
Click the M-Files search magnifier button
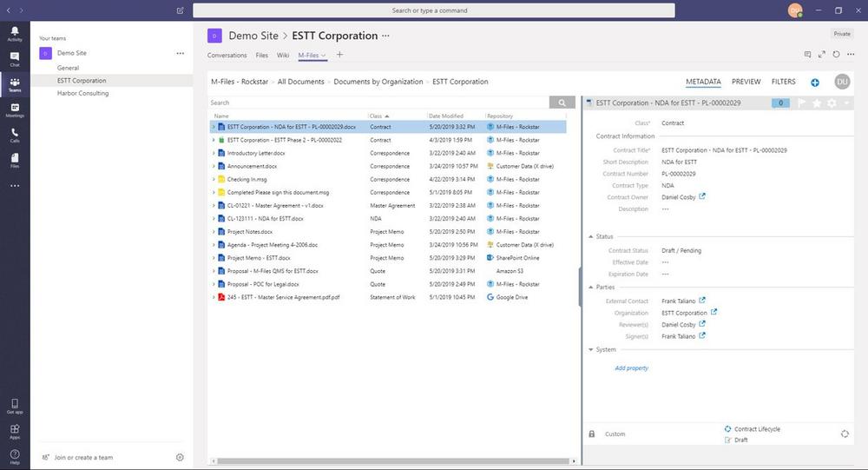[562, 103]
